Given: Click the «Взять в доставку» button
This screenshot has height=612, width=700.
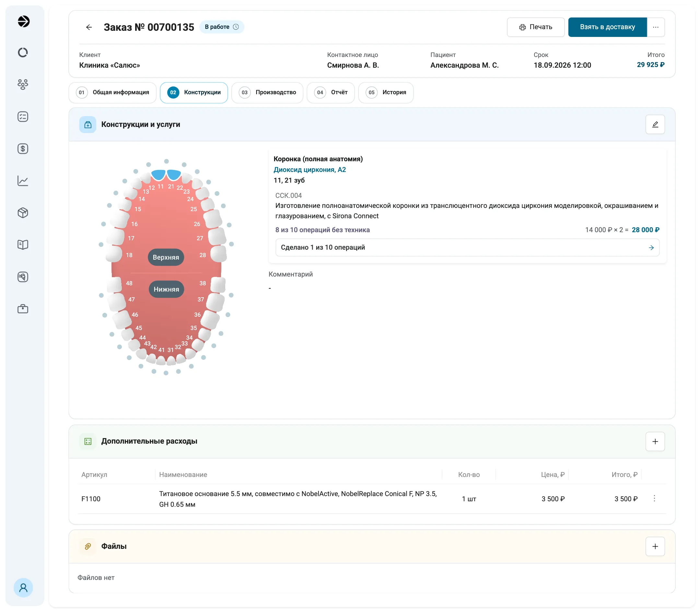Looking at the screenshot, I should [x=607, y=27].
